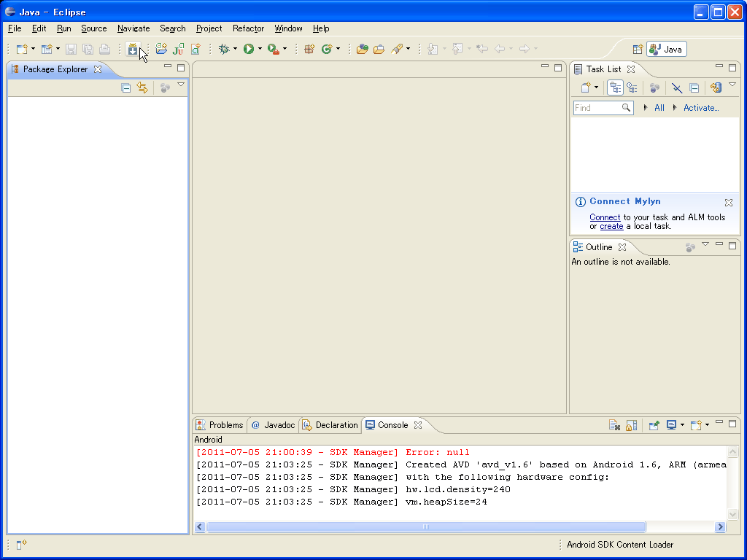
Task: Click Run External Tools icon
Action: [274, 49]
